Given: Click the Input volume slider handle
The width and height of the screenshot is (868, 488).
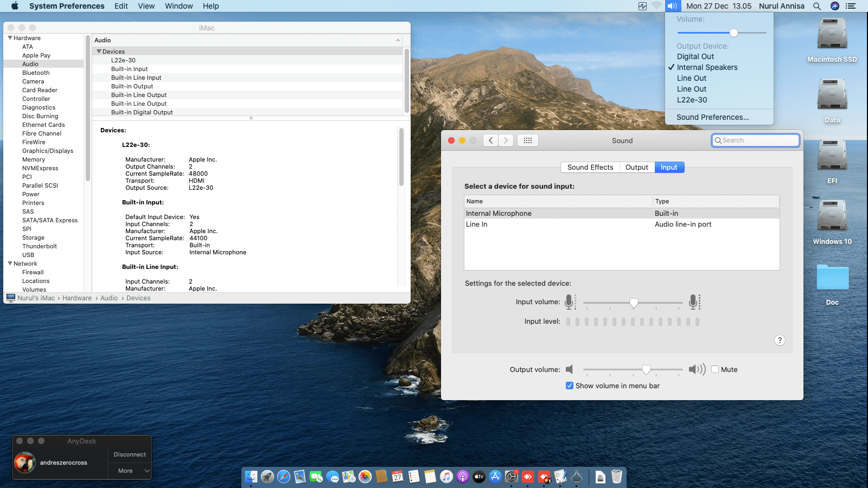Looking at the screenshot, I should [634, 303].
